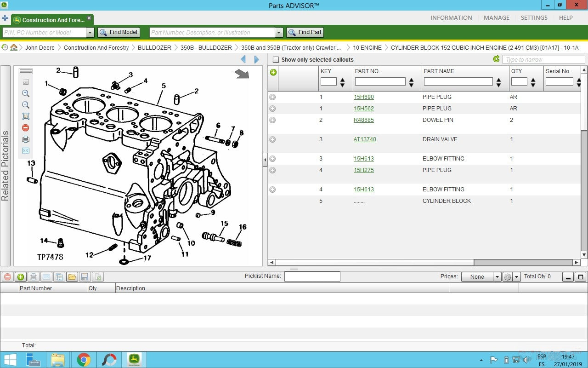Image resolution: width=588 pixels, height=368 pixels.
Task: Collapse the pictorial pane with splitter arrow
Action: coord(265,160)
